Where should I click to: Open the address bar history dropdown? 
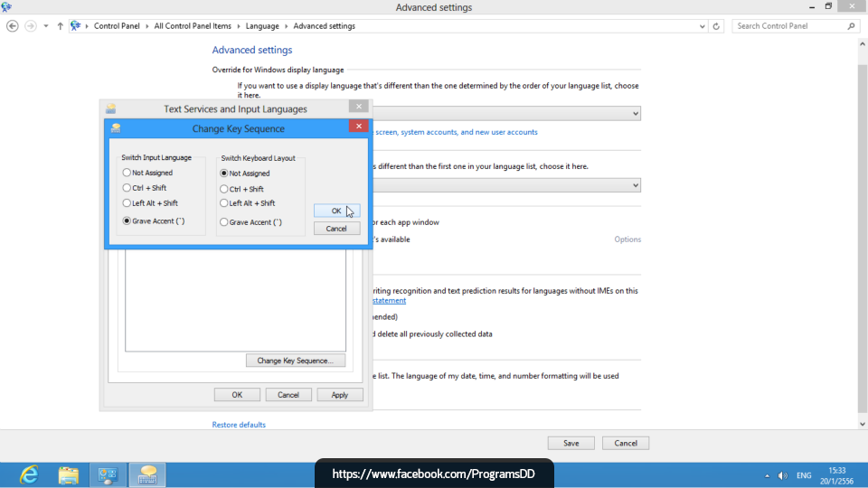coord(703,26)
